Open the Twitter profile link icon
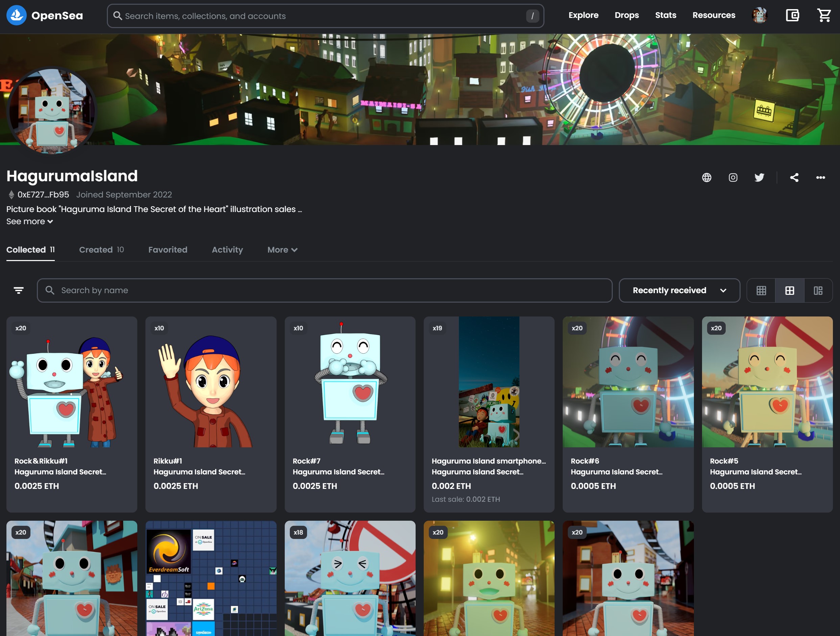The width and height of the screenshot is (840, 636). tap(759, 177)
